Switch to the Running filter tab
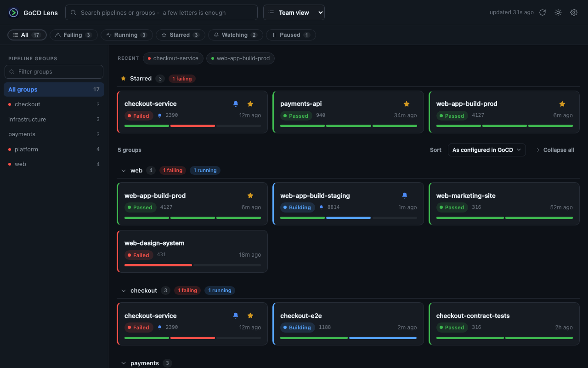The width and height of the screenshot is (588, 368). pos(127,35)
